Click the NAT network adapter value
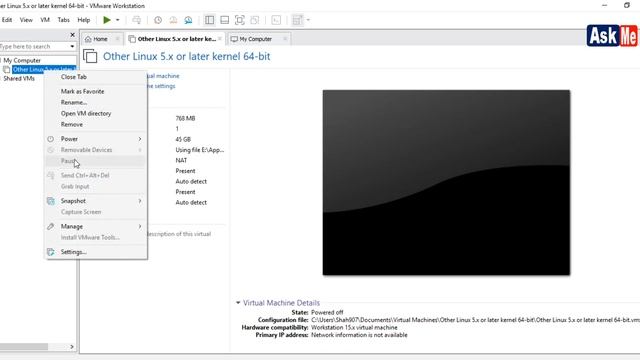The height and width of the screenshot is (360, 640). [x=181, y=160]
